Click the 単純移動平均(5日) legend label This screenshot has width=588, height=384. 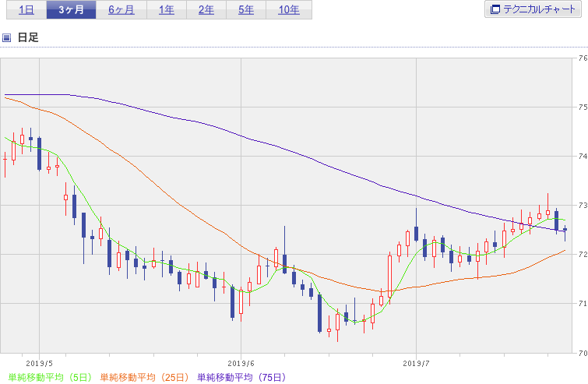point(50,377)
